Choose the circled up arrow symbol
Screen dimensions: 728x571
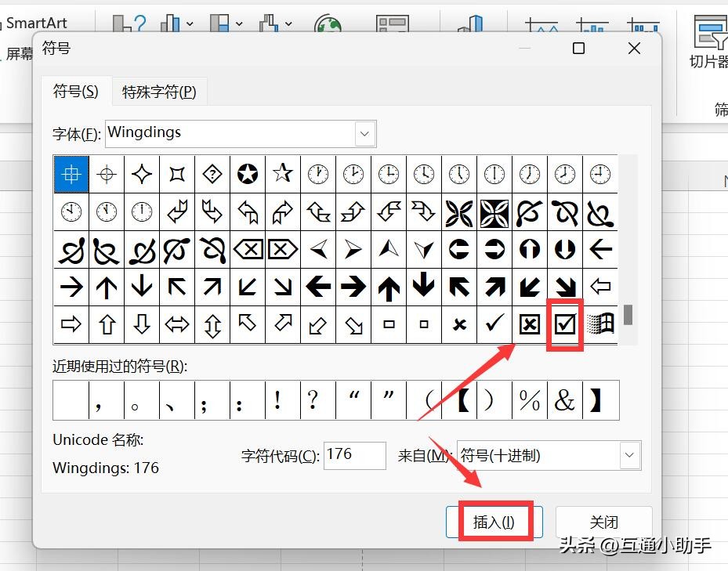pyautogui.click(x=530, y=249)
